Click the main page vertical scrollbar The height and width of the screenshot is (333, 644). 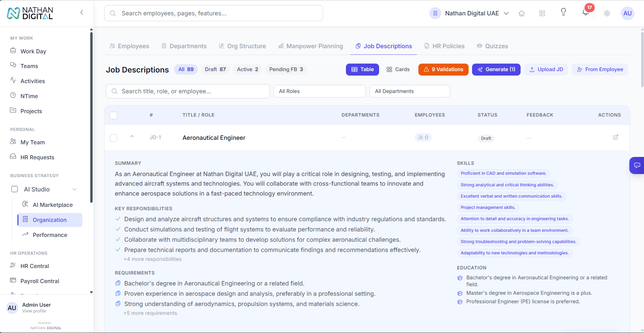coord(642,60)
